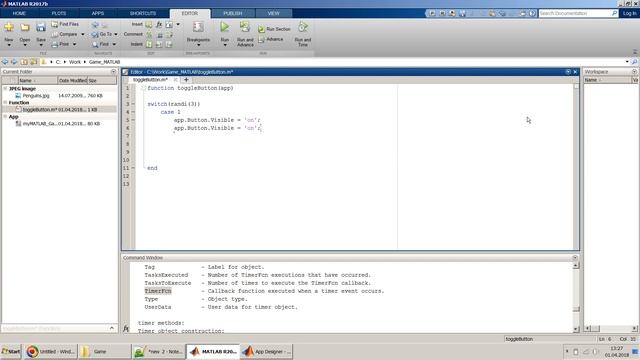This screenshot has height=360, width=640.
Task: Click the toggleButton.m editor tab
Action: (150, 80)
